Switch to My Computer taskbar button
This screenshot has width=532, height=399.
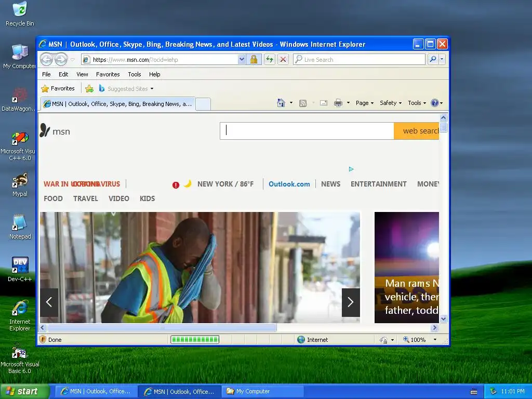tap(262, 392)
